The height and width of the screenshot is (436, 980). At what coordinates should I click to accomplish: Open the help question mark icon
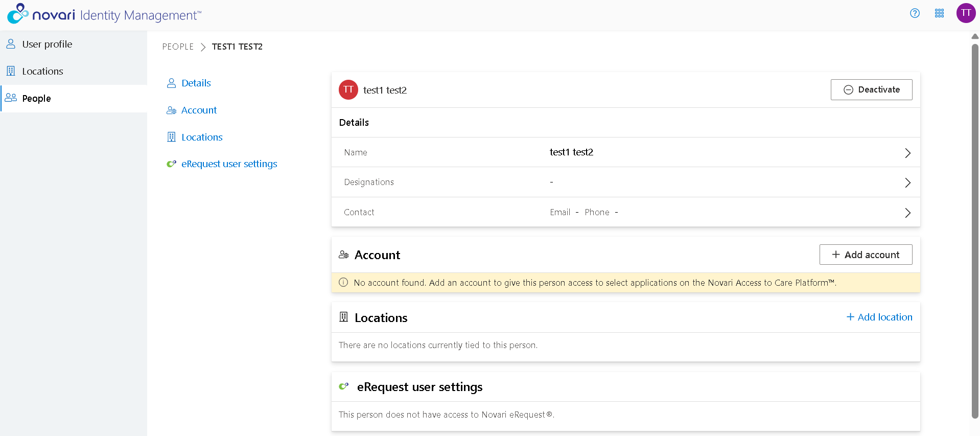click(915, 13)
